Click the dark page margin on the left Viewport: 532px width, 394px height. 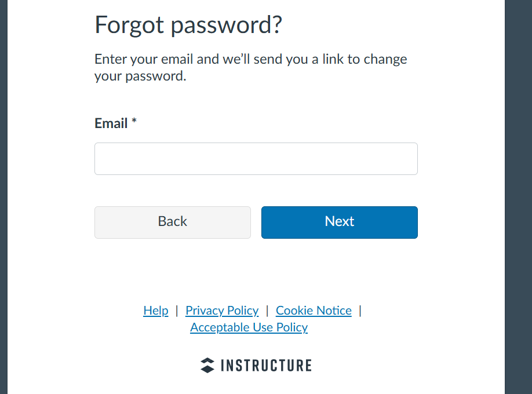coord(3,197)
